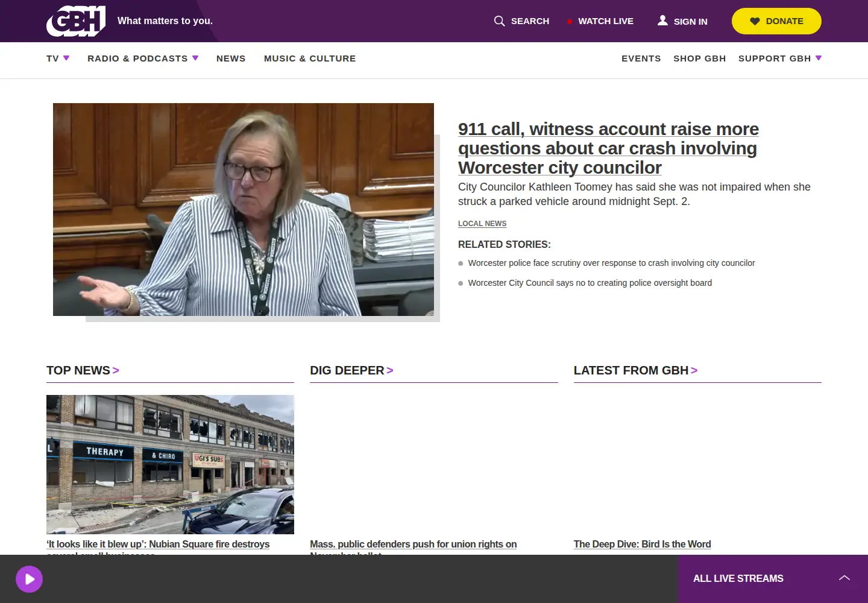Expand the Radio & Podcasts dropdown arrow
Image resolution: width=868 pixels, height=603 pixels.
pos(195,58)
